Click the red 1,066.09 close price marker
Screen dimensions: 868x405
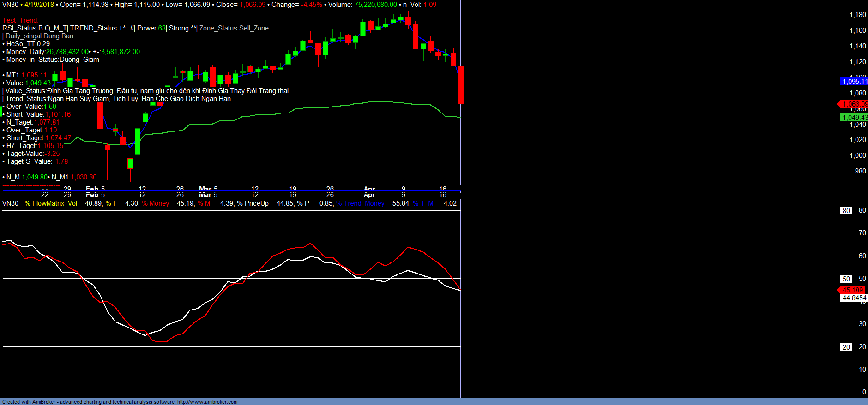[x=854, y=104]
